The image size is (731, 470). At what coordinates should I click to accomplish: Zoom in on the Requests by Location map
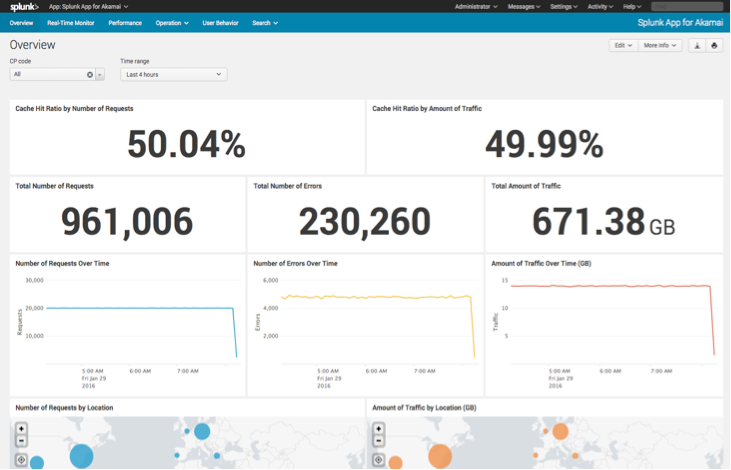pos(21,429)
